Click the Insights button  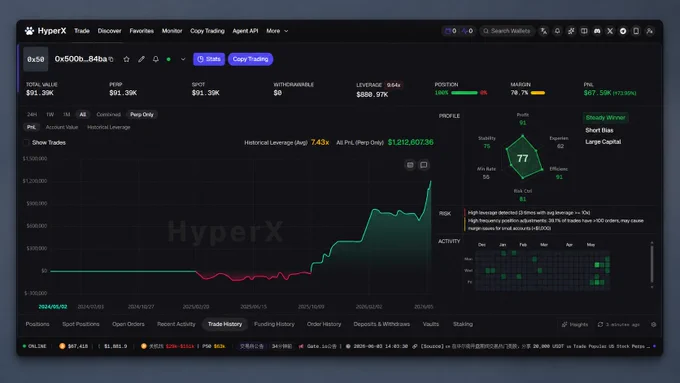[x=575, y=324]
